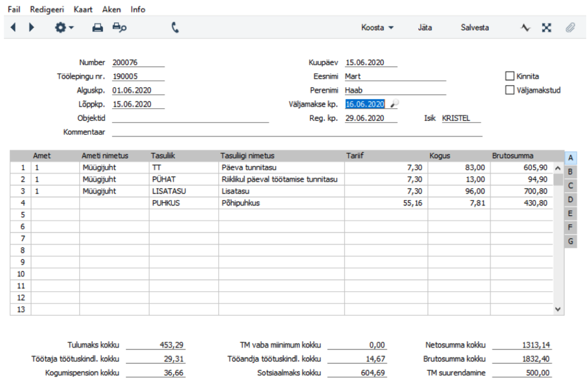Click the lookup icon beside Väljamakse kp.
This screenshot has width=588, height=390.
point(394,104)
